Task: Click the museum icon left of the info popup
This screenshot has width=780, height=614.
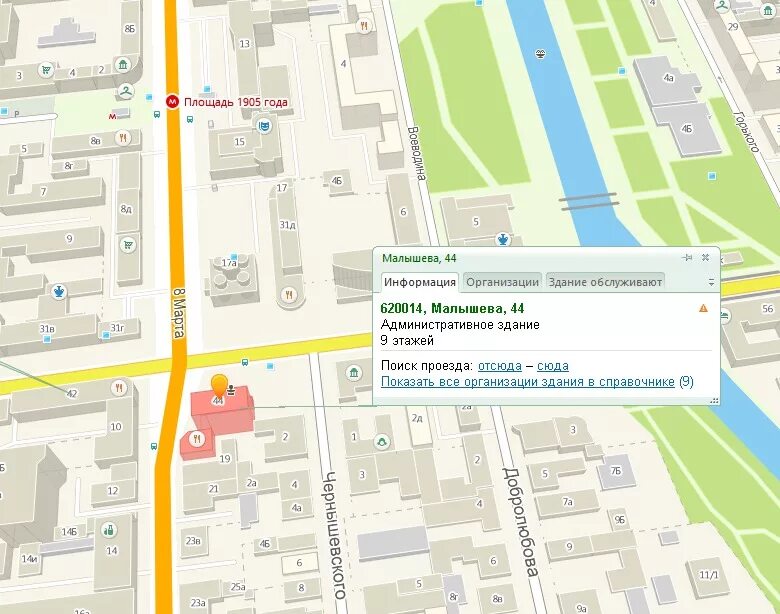Action: point(354,373)
